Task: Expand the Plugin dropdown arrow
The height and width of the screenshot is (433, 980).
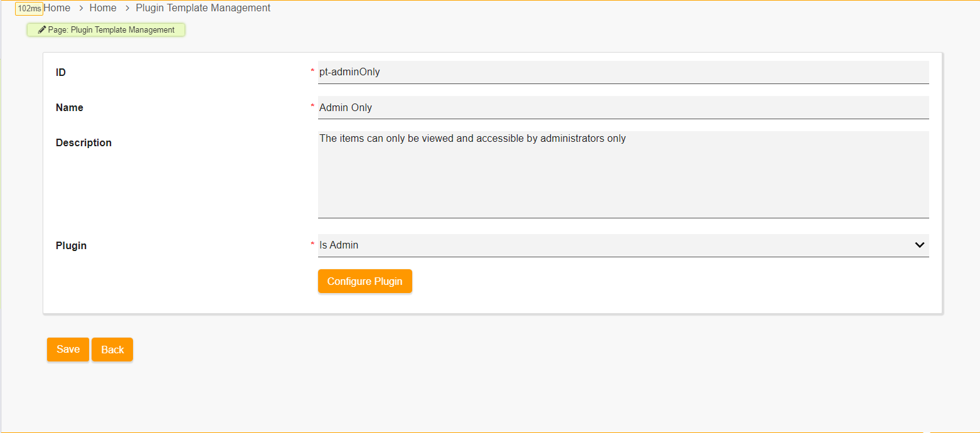Action: coord(919,245)
